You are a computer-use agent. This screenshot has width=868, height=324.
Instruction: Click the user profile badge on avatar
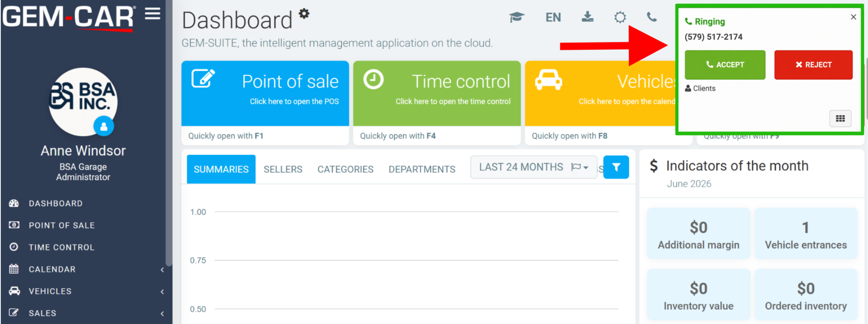coord(104,126)
